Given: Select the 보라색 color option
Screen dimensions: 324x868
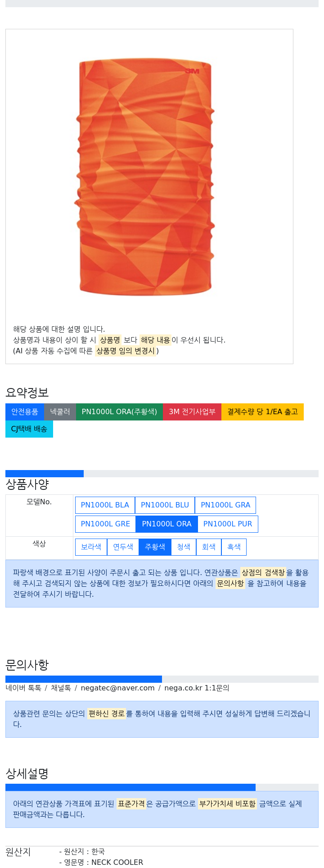Looking at the screenshot, I should (x=91, y=547).
